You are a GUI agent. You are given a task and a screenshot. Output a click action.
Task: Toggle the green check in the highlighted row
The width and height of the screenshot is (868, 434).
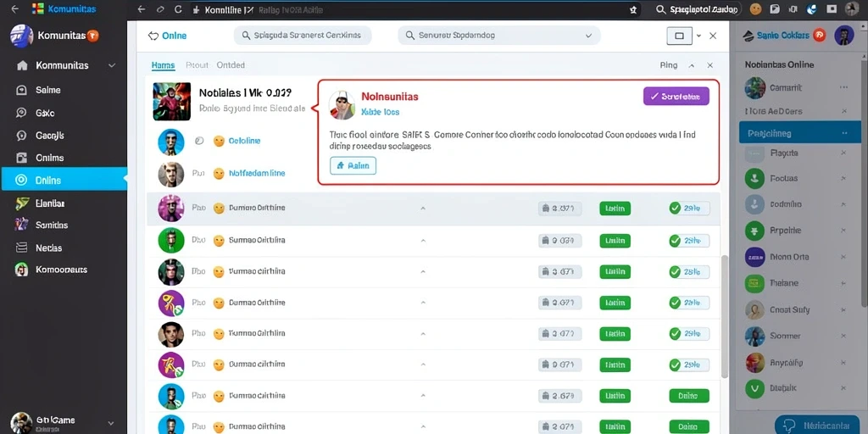click(675, 209)
